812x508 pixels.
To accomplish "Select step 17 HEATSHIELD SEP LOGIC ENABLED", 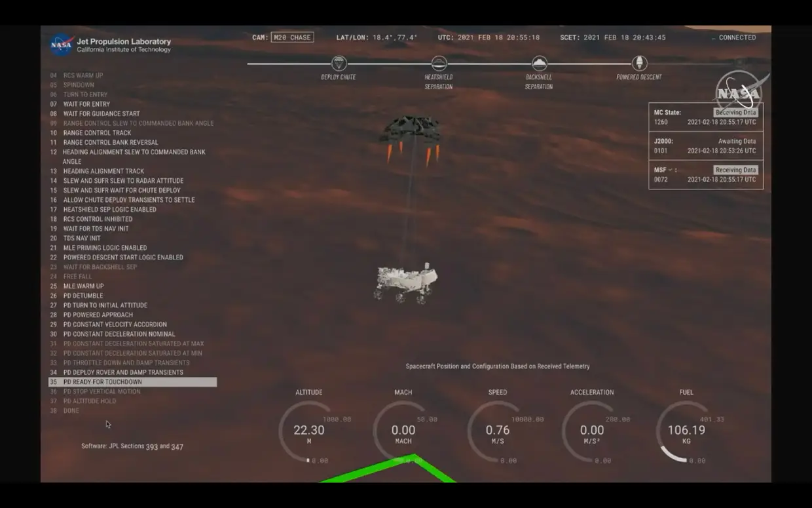I will (x=103, y=210).
